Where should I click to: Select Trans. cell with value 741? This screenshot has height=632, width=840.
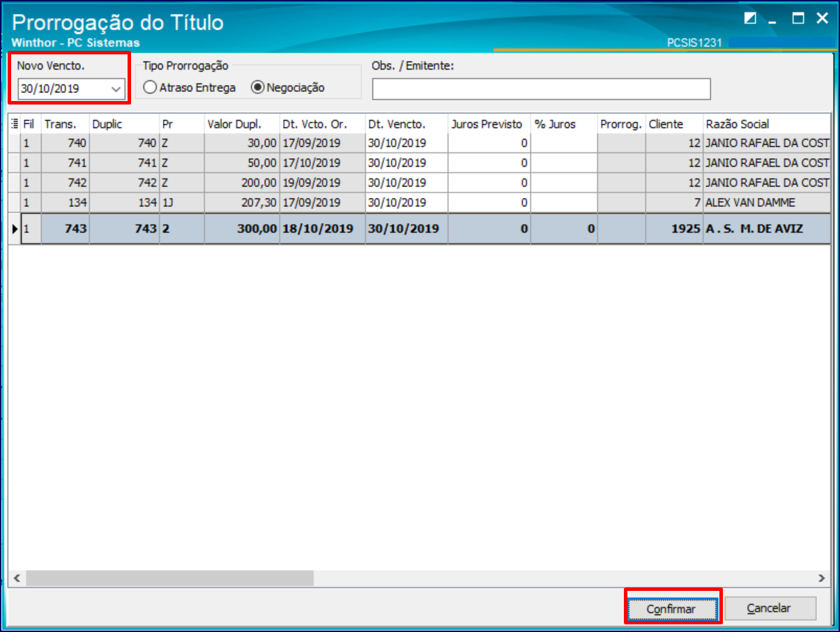pyautogui.click(x=66, y=163)
